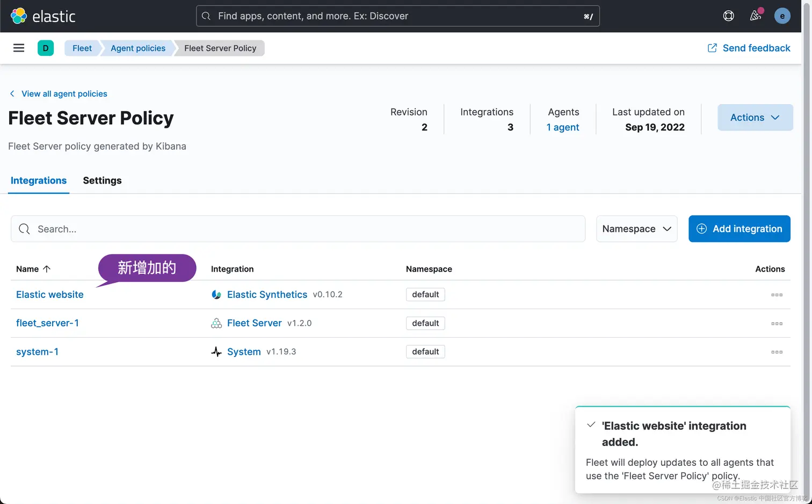The width and height of the screenshot is (812, 504).
Task: Click default namespace badge in fleet_server-1 row
Action: coord(425,323)
